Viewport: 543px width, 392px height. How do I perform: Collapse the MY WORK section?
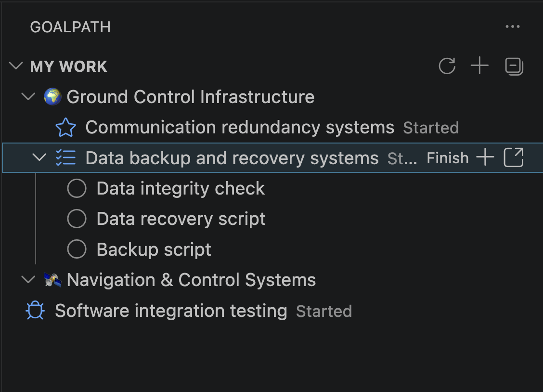click(x=16, y=66)
